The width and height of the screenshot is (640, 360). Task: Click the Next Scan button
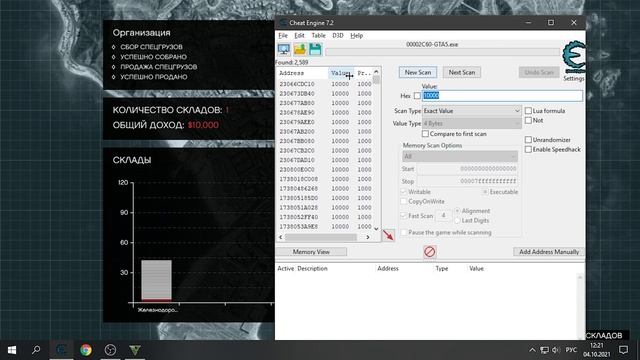(x=462, y=72)
